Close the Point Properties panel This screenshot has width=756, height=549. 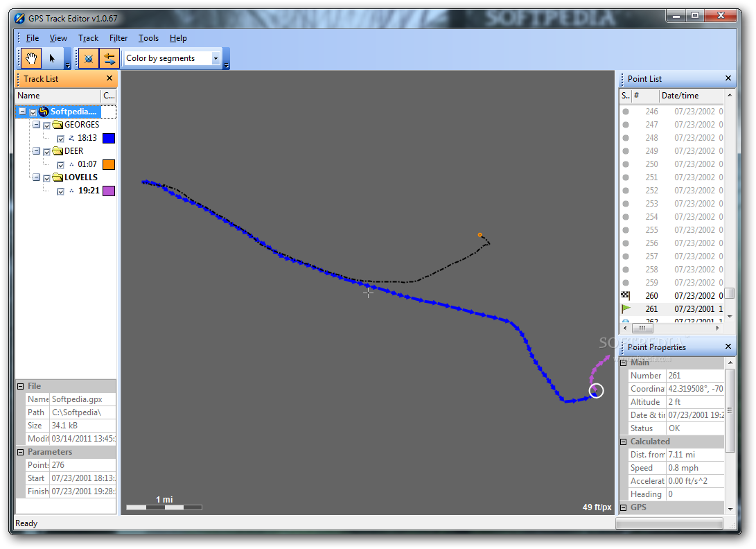pos(728,347)
